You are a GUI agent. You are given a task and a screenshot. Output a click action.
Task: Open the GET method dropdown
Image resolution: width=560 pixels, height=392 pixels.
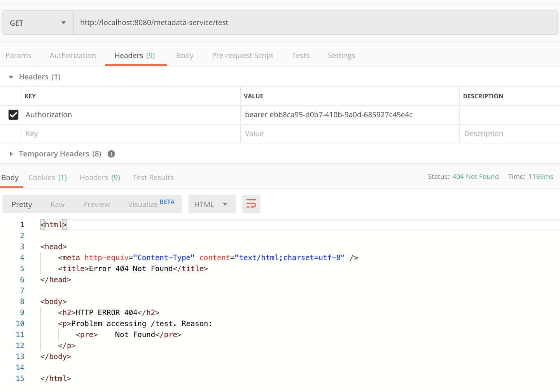(x=38, y=23)
